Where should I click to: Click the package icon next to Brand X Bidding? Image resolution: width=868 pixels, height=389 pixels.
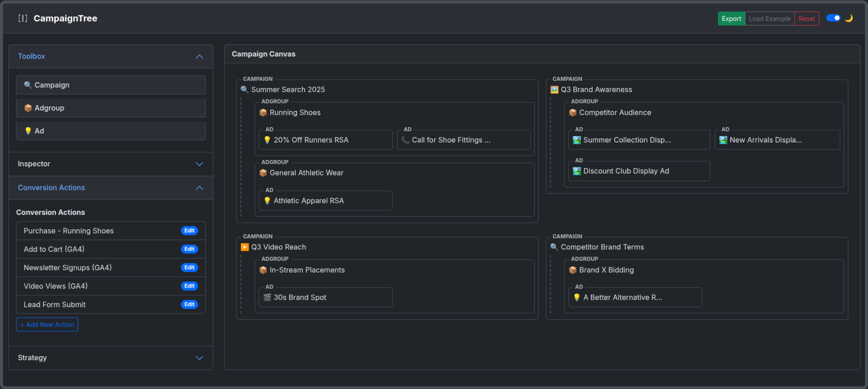[573, 270]
